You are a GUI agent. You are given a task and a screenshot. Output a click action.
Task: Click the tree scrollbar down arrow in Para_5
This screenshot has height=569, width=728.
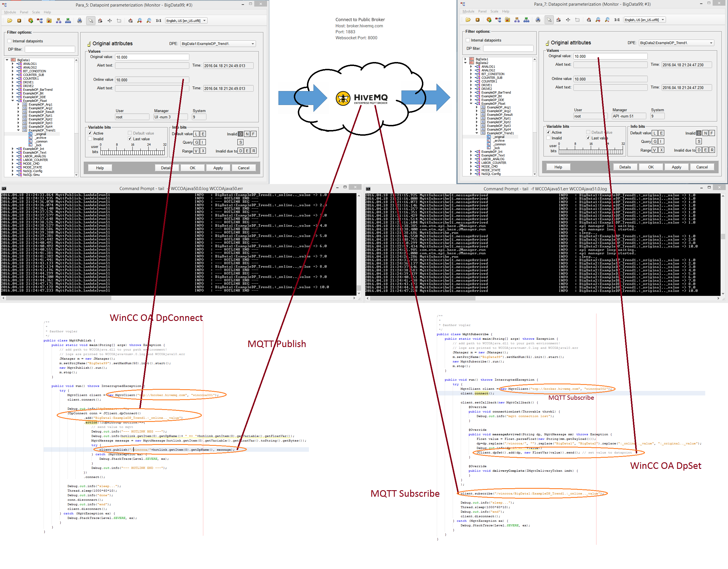[76, 175]
